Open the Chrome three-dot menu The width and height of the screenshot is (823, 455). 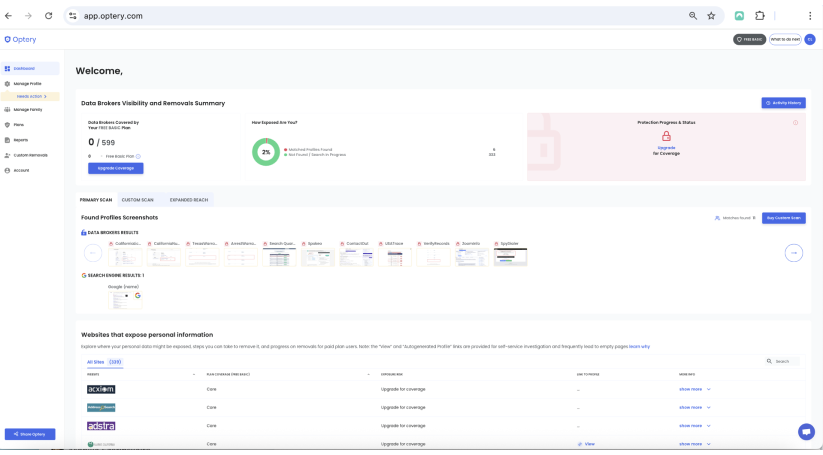click(810, 16)
